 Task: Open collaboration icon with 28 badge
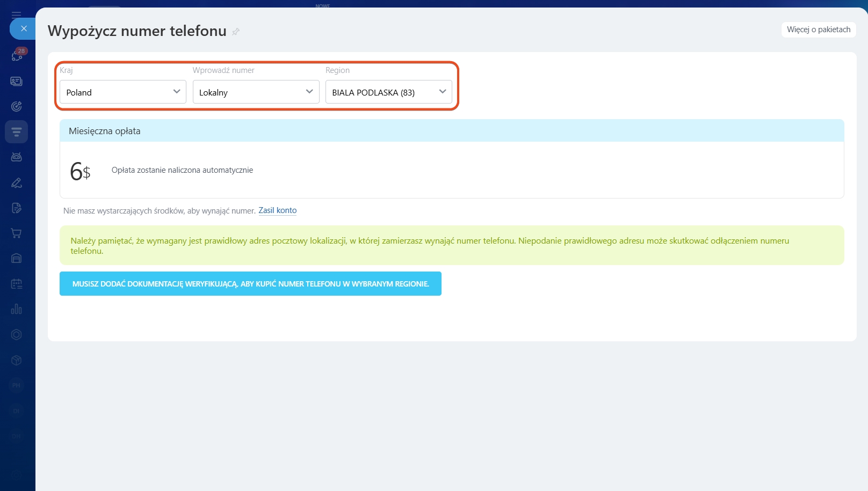click(17, 55)
